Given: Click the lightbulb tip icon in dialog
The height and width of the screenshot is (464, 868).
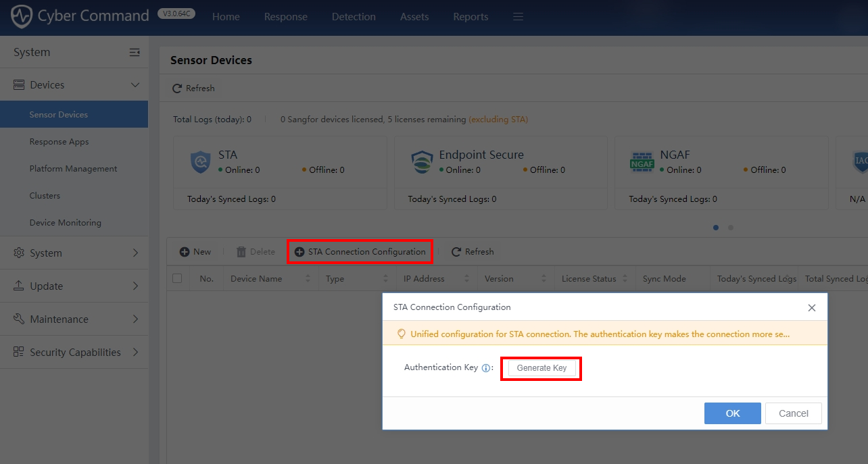Looking at the screenshot, I should [x=401, y=334].
